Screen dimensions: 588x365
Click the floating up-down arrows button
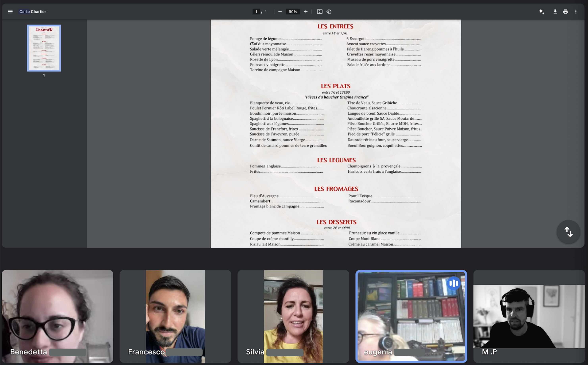click(568, 232)
